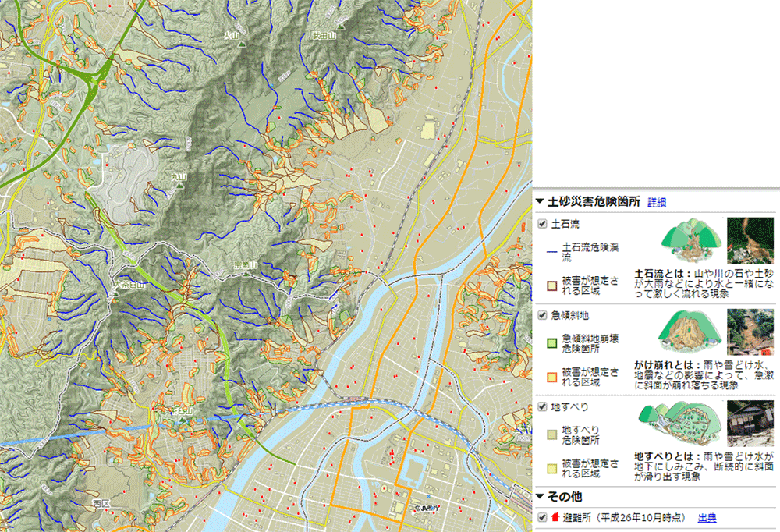Click the 西区 label on the map

tap(101, 505)
